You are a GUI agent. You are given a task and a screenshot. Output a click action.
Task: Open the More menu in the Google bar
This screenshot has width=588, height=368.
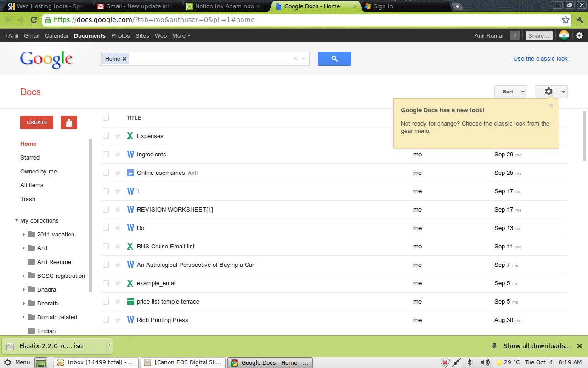(x=181, y=35)
